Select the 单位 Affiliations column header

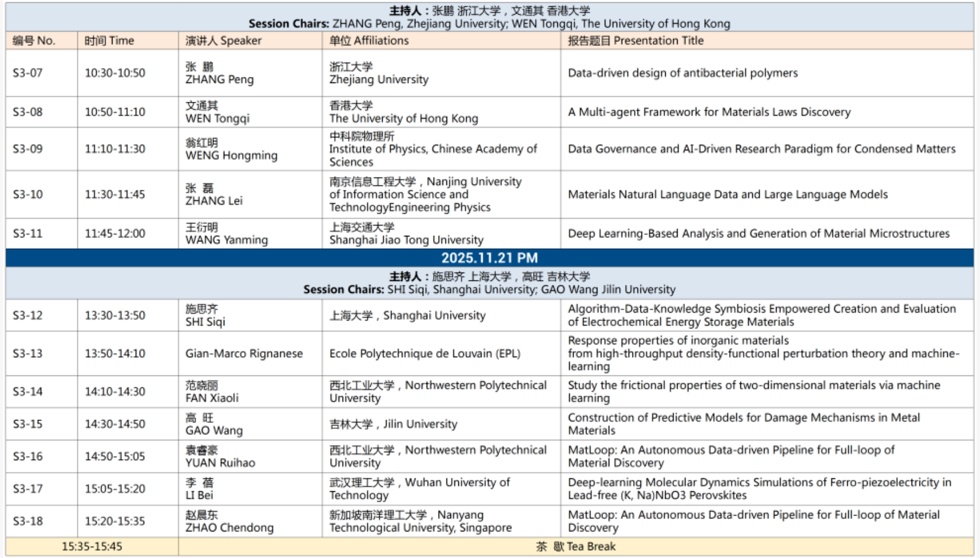368,41
